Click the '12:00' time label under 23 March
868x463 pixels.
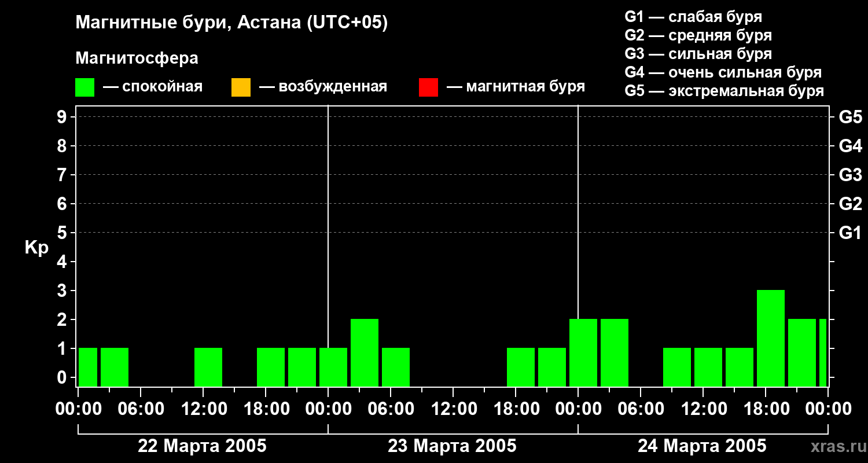(x=453, y=409)
